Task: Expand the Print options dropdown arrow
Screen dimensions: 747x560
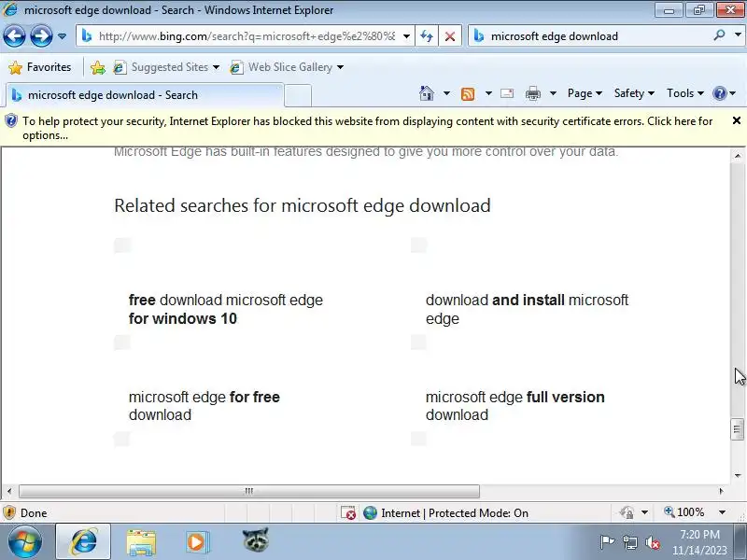Action: 553,93
